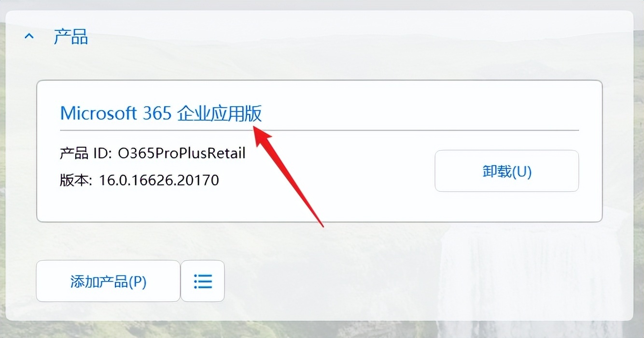The image size is (644, 338).
Task: Select the Microsoft 365 企业应用版 title
Action: [161, 113]
